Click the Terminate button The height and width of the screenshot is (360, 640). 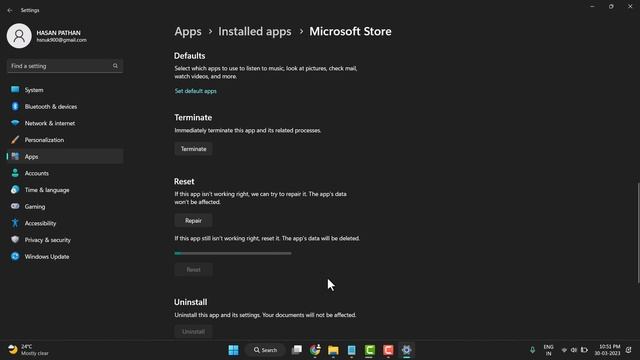[x=193, y=149]
